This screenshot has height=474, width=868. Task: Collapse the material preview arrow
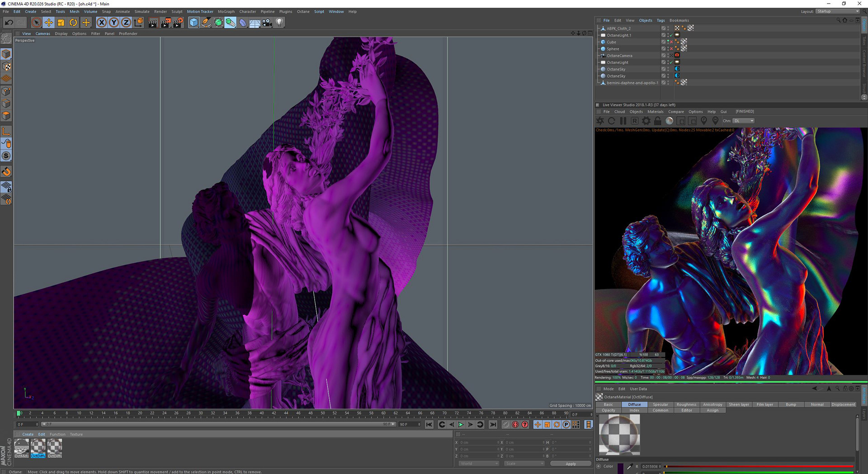point(597,416)
